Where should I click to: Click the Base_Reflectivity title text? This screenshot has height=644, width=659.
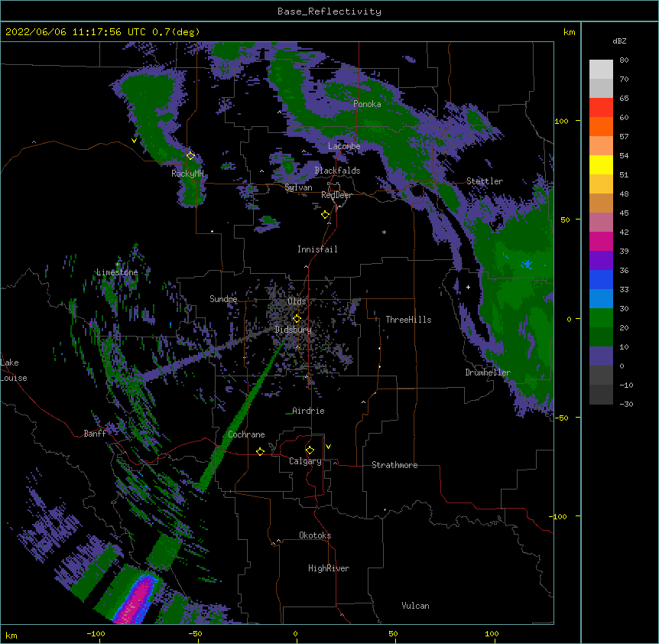point(329,11)
